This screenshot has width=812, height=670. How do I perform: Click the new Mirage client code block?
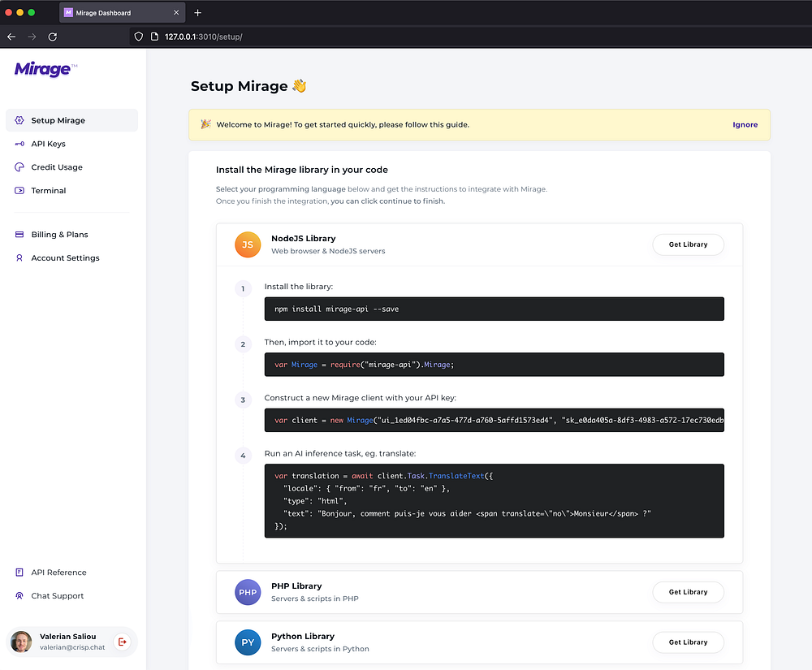pyautogui.click(x=494, y=420)
